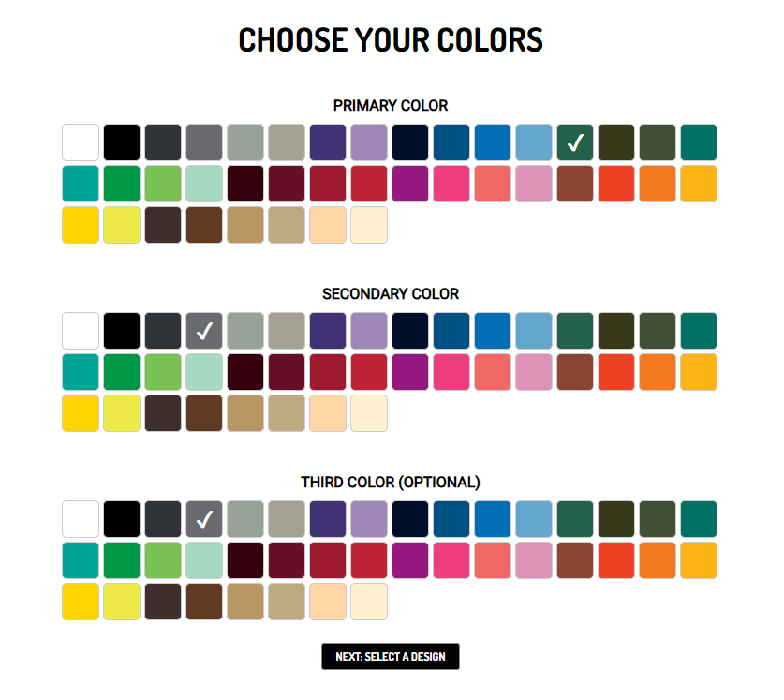Choose the checked gray secondary color
This screenshot has height=700, width=784.
coord(204,330)
